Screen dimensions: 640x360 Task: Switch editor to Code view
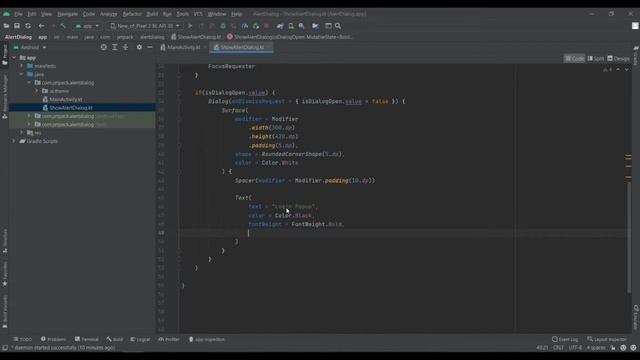(x=574, y=58)
